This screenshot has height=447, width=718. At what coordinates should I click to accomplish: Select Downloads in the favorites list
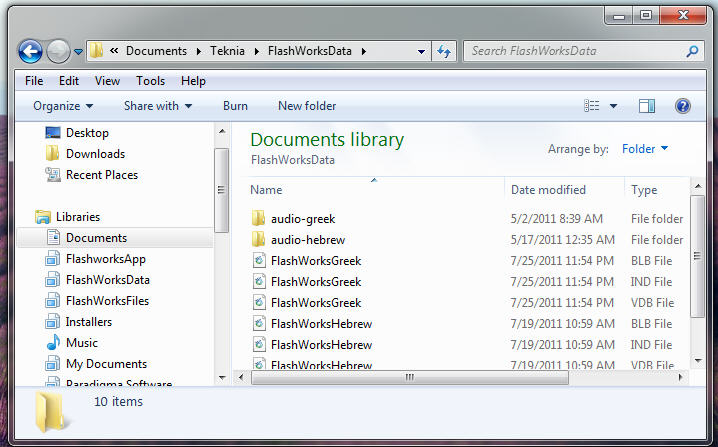95,154
